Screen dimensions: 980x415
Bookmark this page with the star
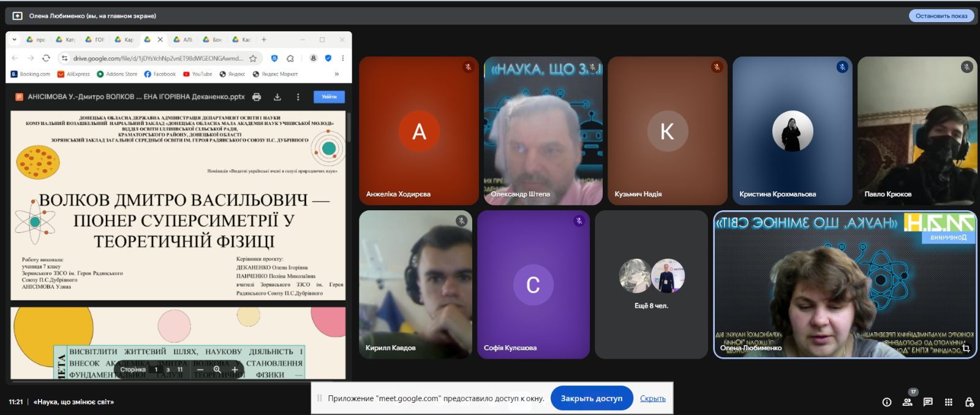pos(253,58)
